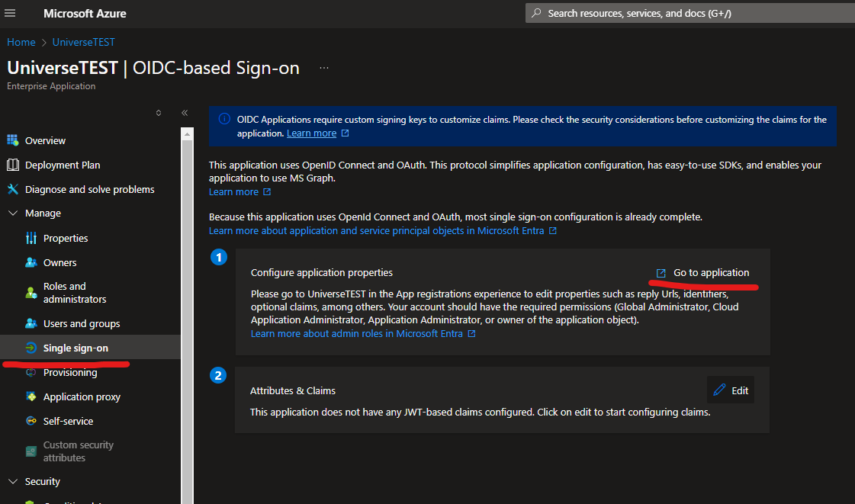The image size is (855, 504).
Task: Select Users and groups menu item
Action: pos(82,323)
